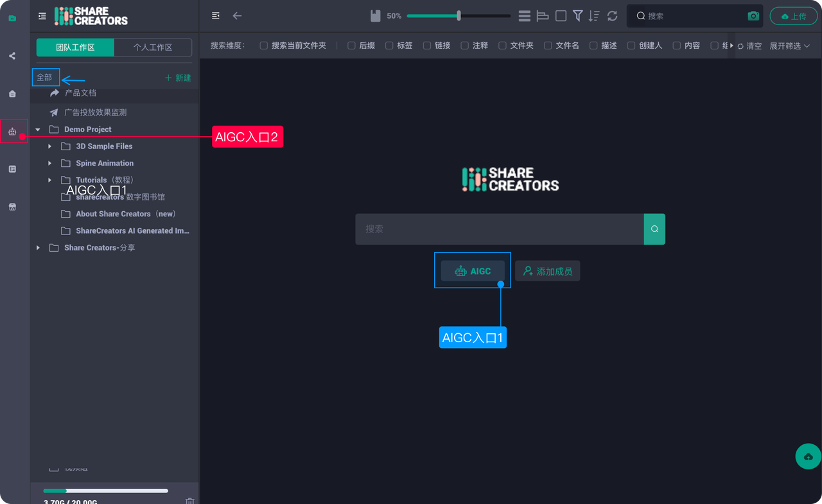Open the filter funnel icon
The height and width of the screenshot is (504, 822).
[x=578, y=15]
